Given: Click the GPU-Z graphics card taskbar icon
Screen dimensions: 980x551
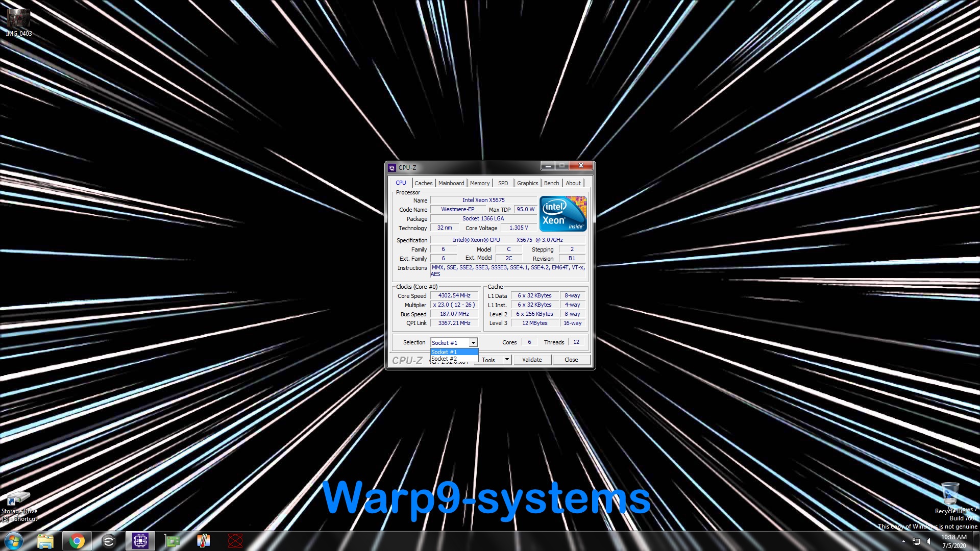Looking at the screenshot, I should (x=172, y=541).
